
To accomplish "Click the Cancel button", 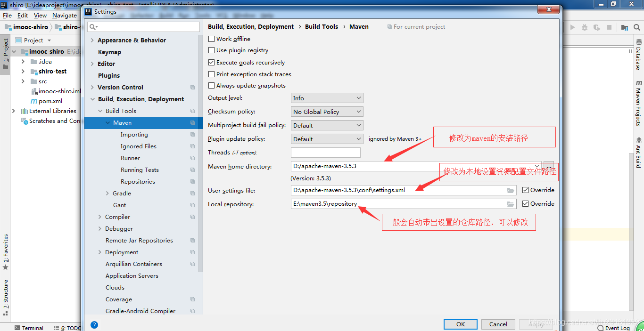I will click(498, 324).
